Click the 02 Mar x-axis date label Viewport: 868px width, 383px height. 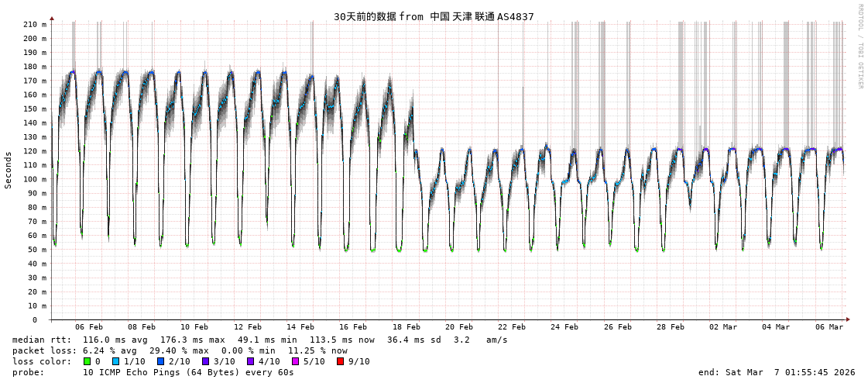[x=723, y=327]
